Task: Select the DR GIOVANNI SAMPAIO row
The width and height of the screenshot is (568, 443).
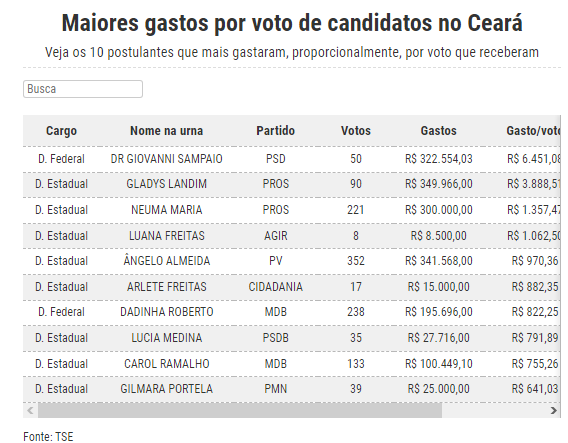Action: pyautogui.click(x=292, y=159)
